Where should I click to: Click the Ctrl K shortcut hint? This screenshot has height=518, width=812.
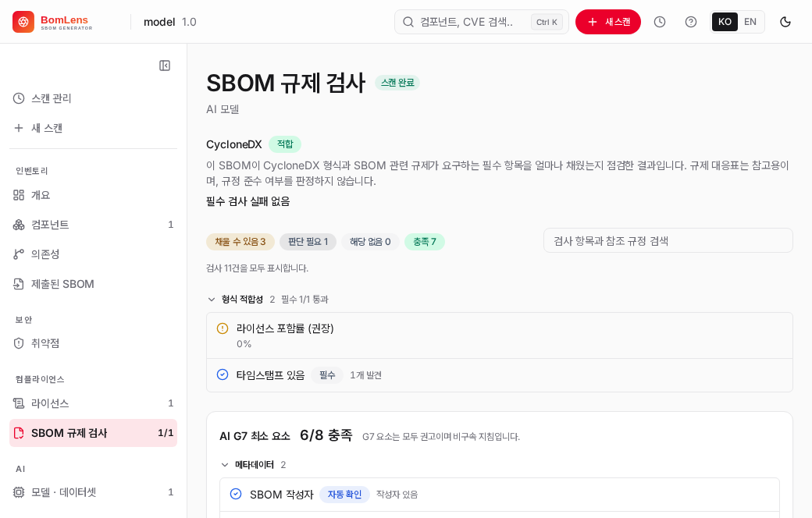pos(547,22)
